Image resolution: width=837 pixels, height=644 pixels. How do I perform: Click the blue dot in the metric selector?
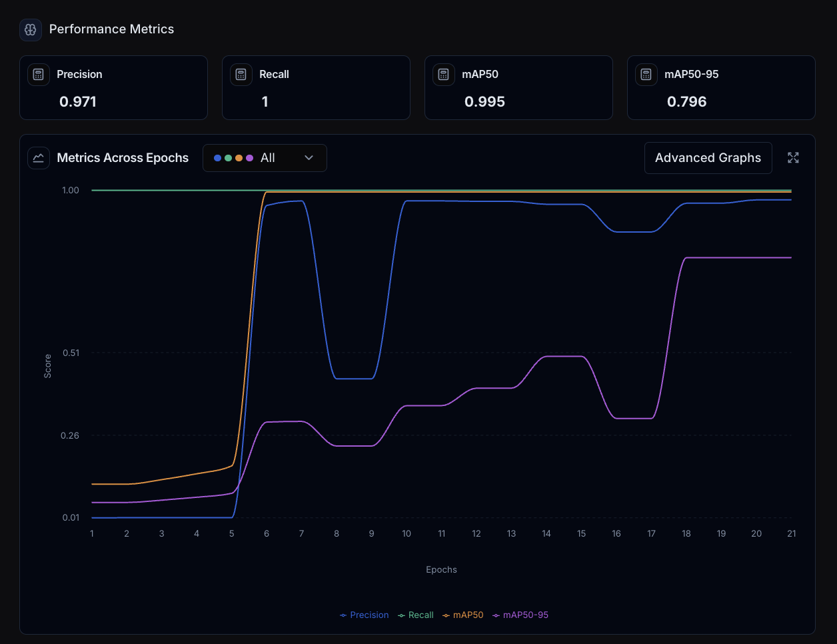coord(219,157)
